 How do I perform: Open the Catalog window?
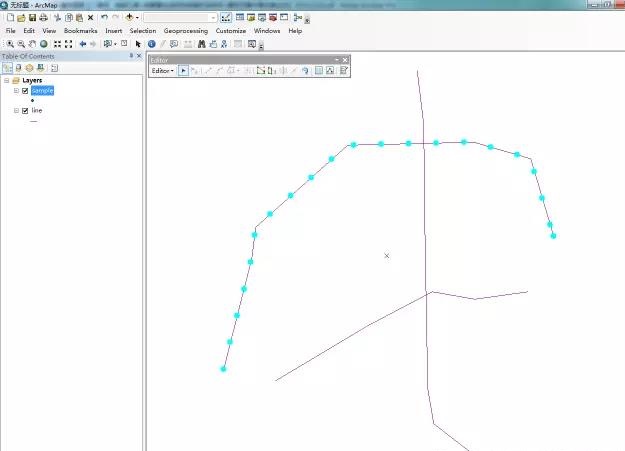tap(251, 17)
